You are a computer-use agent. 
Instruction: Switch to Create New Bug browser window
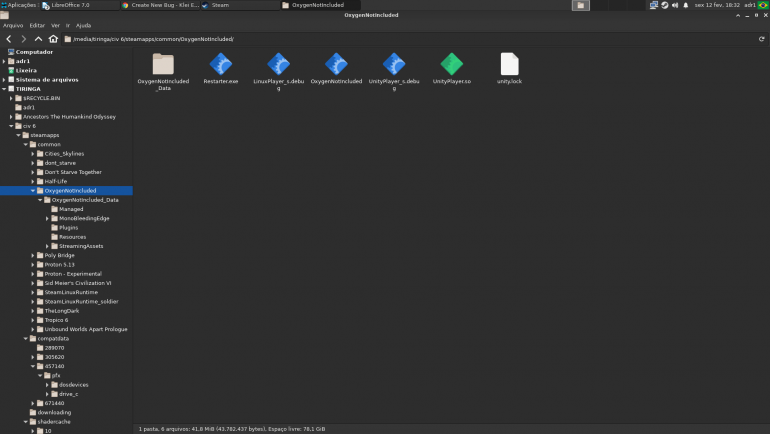point(161,5)
